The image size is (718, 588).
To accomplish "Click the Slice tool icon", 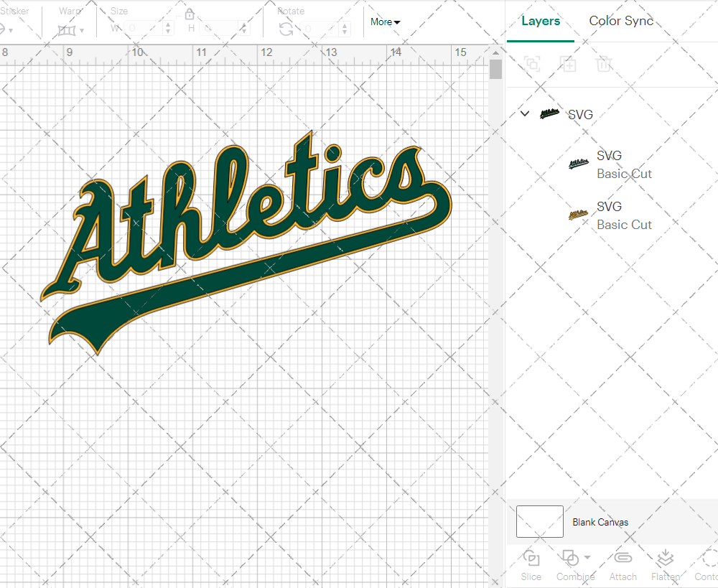I will coord(531,559).
